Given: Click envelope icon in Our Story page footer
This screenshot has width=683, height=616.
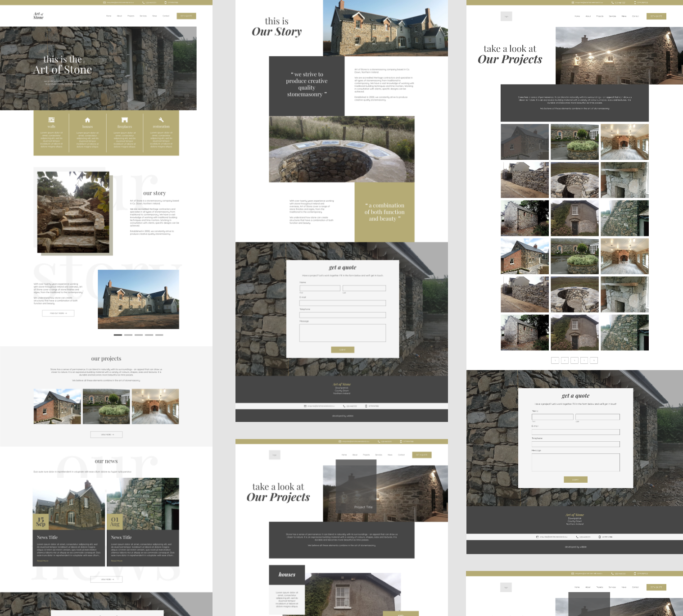Looking at the screenshot, I should point(305,406).
